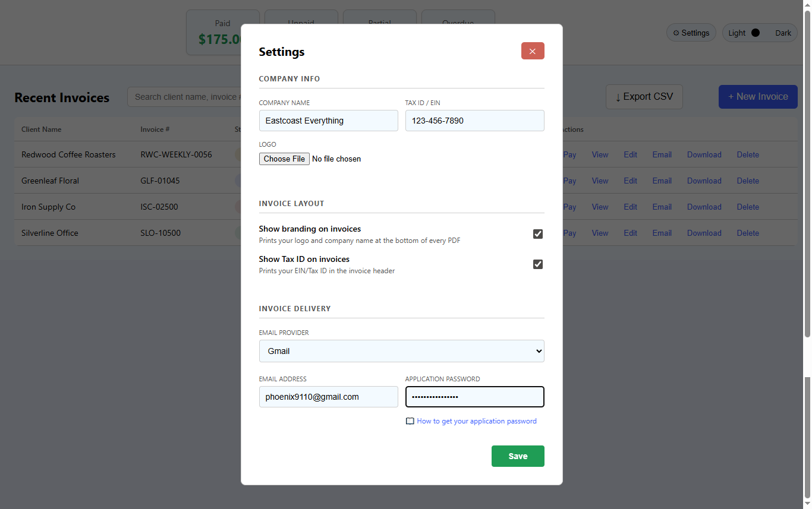Viewport: 812px width, 509px height.
Task: Select Gmail from the provider list
Action: coord(401,351)
